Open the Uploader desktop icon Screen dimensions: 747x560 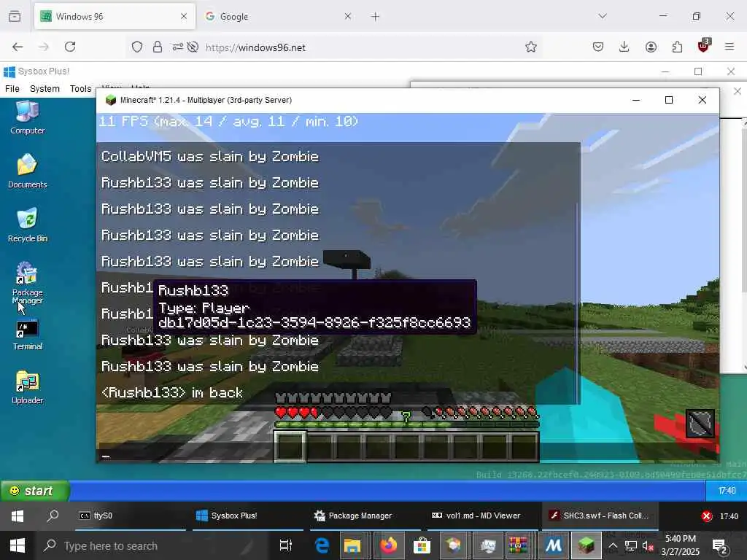click(27, 387)
